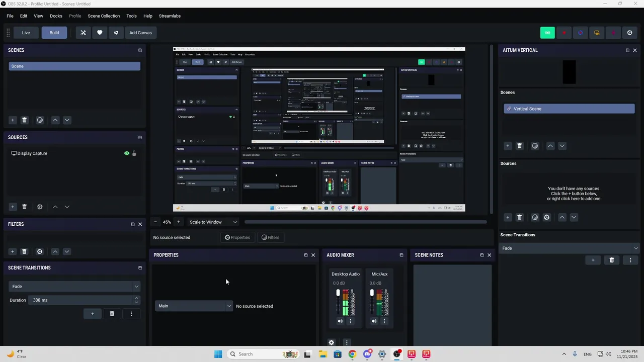Zoom out the preview with minus button
644x362 pixels.
tap(155, 222)
